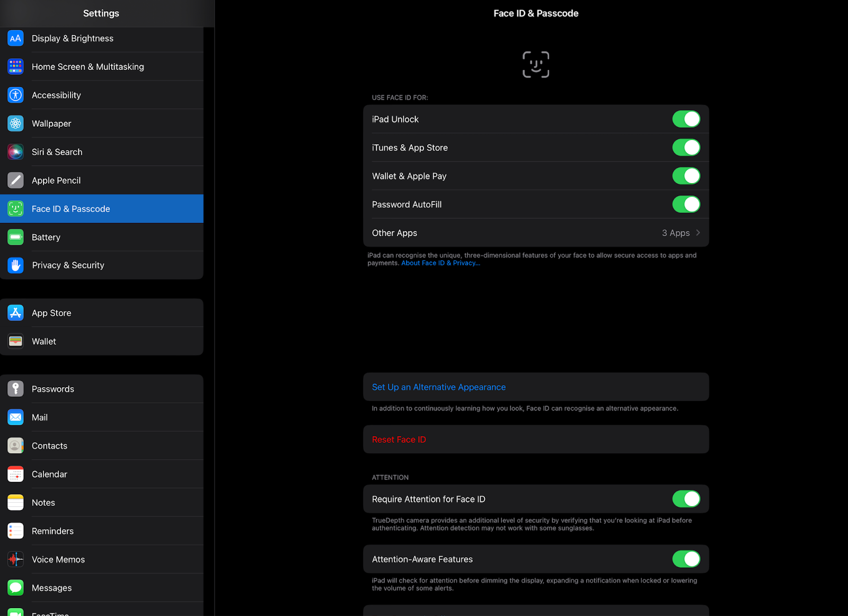
Task: Open Reminders settings
Action: pyautogui.click(x=102, y=531)
